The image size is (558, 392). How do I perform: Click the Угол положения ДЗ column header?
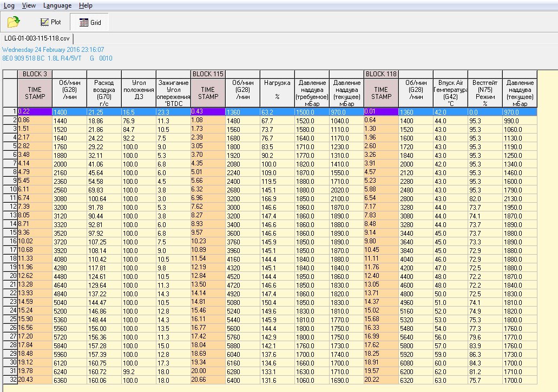[x=139, y=93]
